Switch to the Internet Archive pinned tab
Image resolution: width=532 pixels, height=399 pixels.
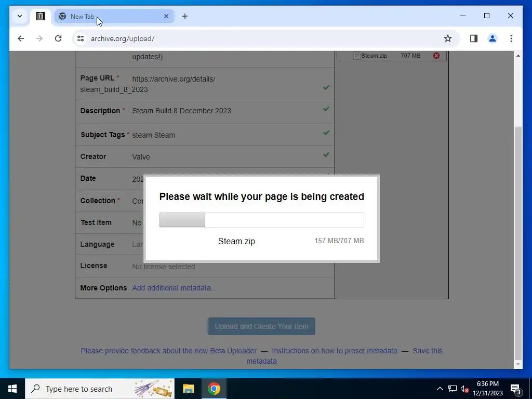(41, 16)
